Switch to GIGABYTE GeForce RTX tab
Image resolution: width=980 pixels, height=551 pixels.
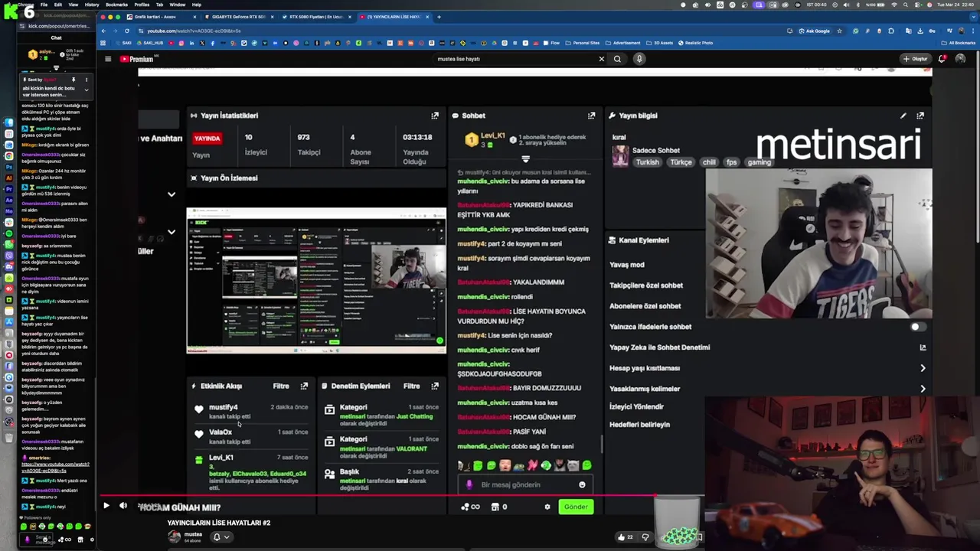click(237, 17)
